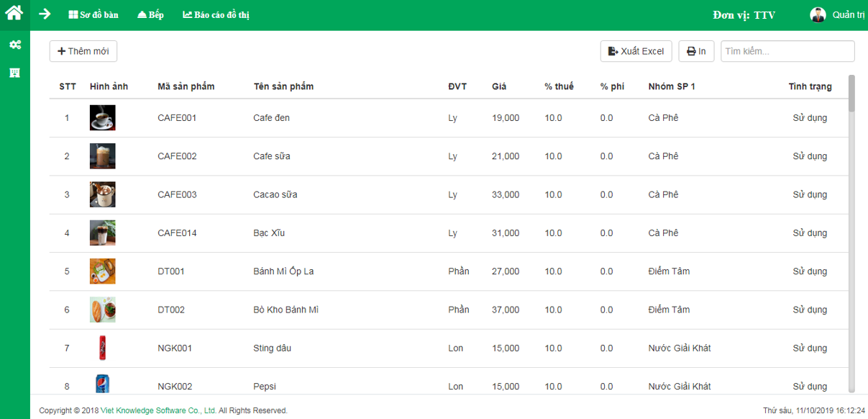Open the Sting dâu can thumbnail

pyautogui.click(x=102, y=348)
